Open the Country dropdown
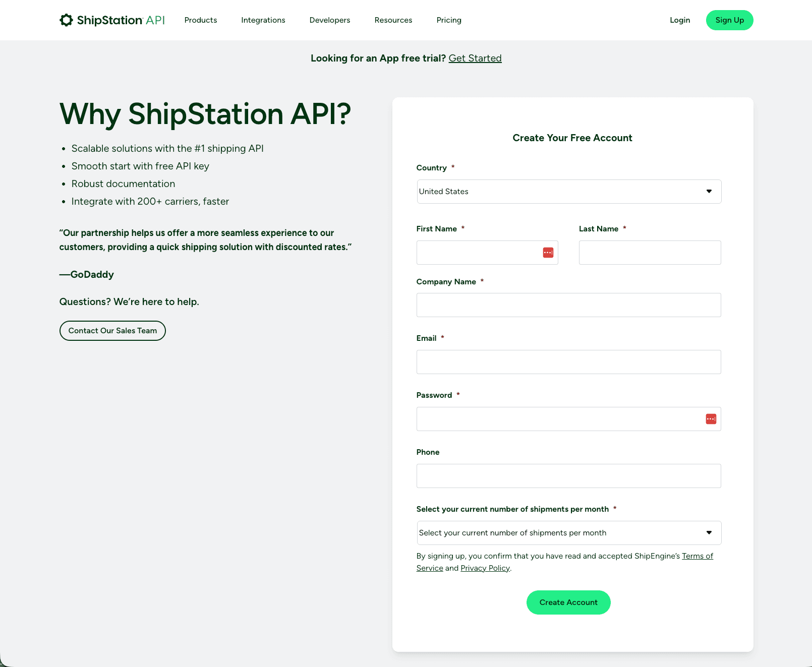 click(569, 192)
